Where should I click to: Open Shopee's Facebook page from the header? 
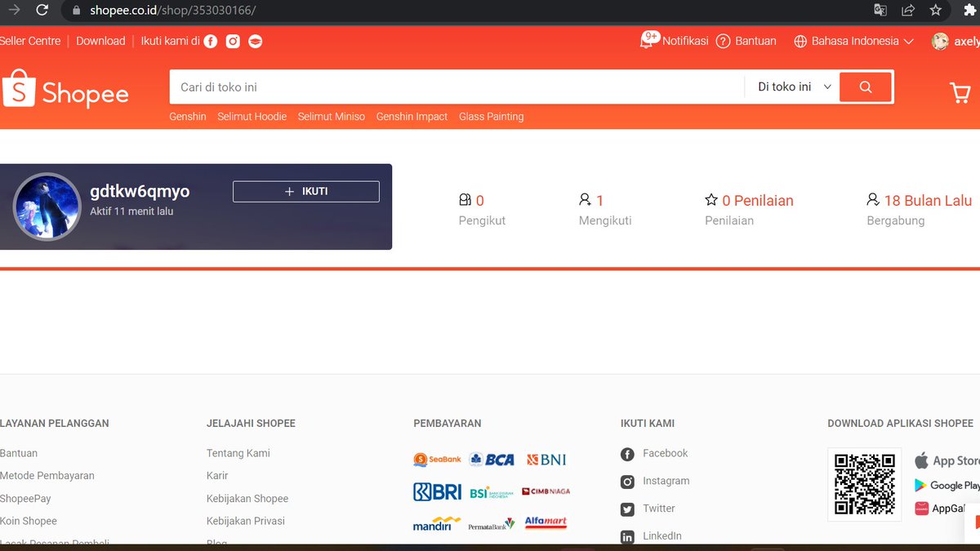[x=211, y=40]
